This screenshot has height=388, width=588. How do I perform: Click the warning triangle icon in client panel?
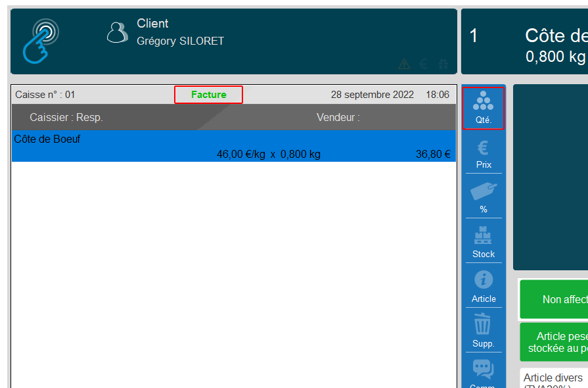click(x=404, y=64)
